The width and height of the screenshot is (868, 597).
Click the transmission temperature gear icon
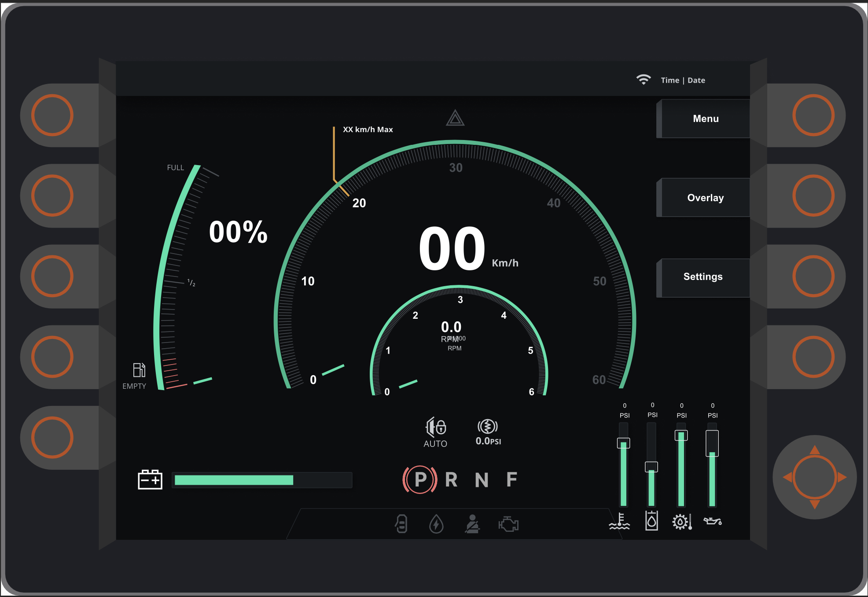(x=682, y=522)
